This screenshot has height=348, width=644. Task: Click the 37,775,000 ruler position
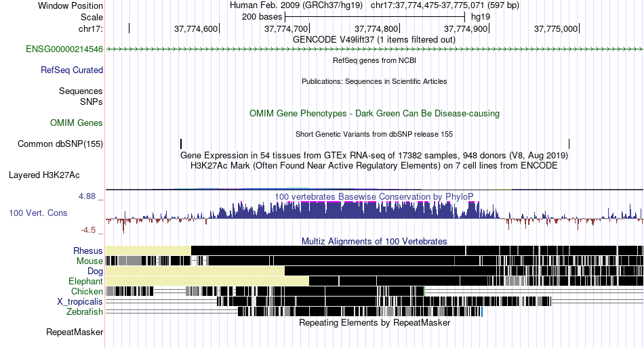click(x=556, y=28)
